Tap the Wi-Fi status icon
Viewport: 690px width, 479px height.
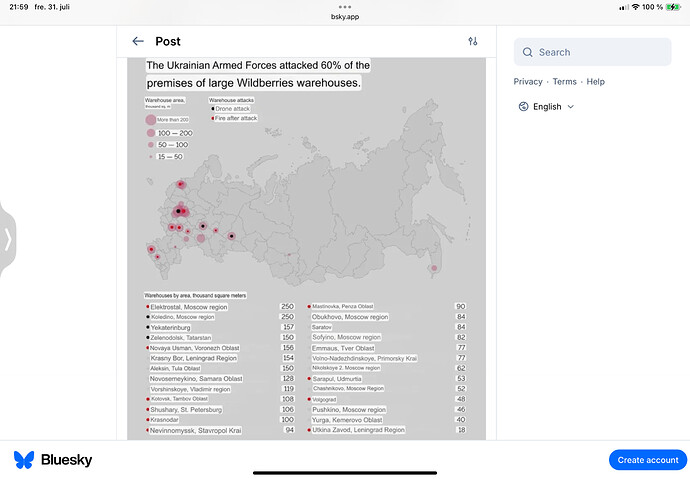point(635,7)
